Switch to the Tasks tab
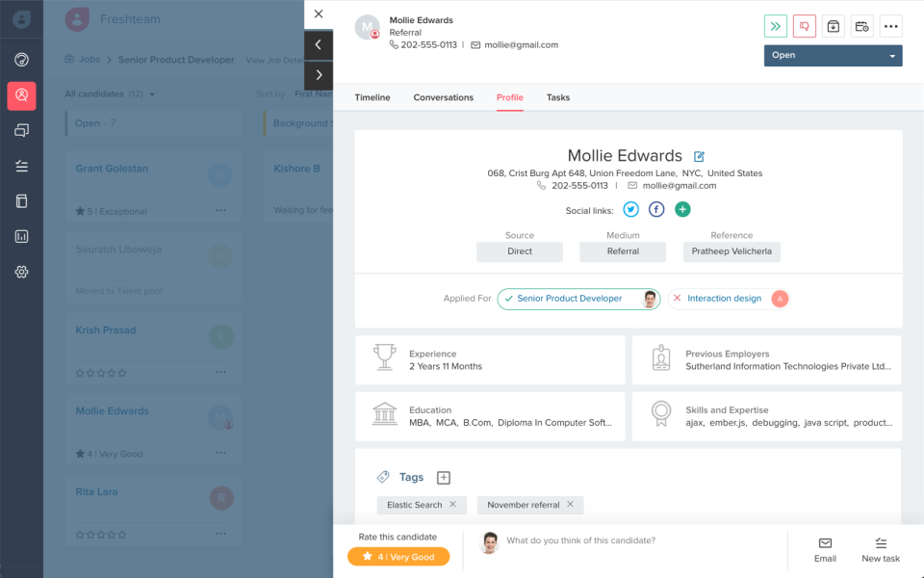The image size is (924, 578). tap(558, 97)
